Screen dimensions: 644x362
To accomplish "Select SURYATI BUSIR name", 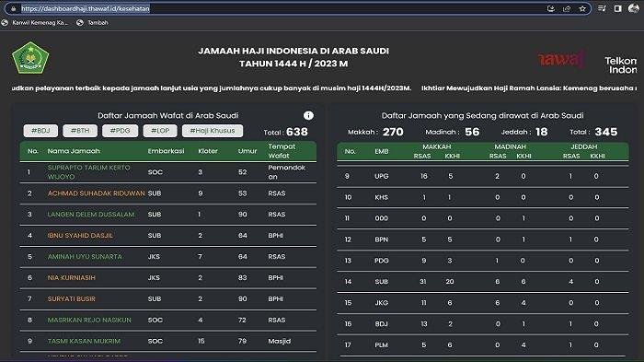I will coord(72,299).
